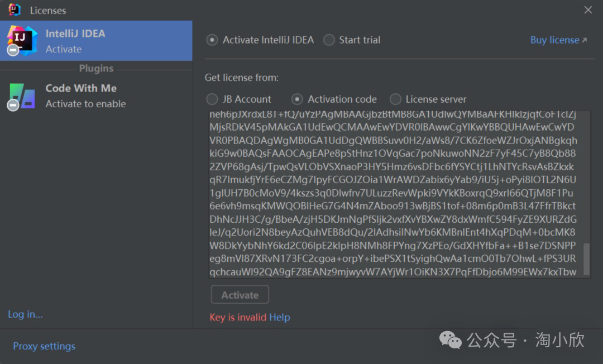Click the Log in... link
This screenshot has height=364, width=603.
25,314
